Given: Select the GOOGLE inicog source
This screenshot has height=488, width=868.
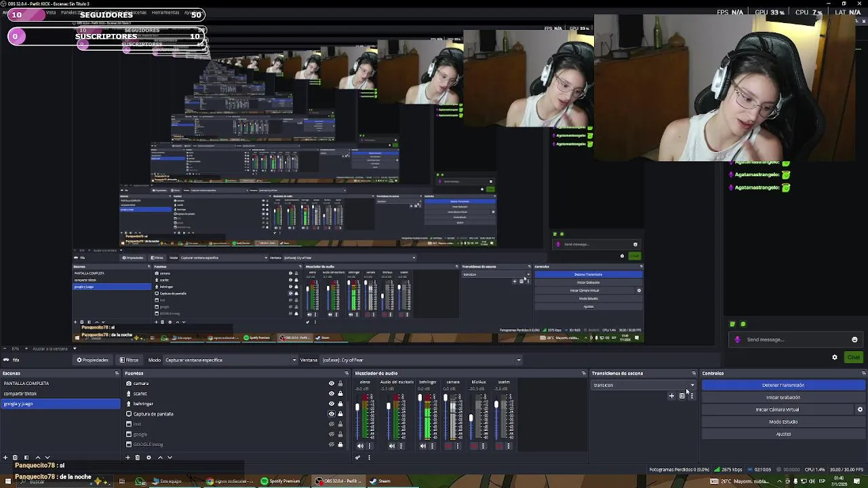Looking at the screenshot, I should pyautogui.click(x=148, y=445).
